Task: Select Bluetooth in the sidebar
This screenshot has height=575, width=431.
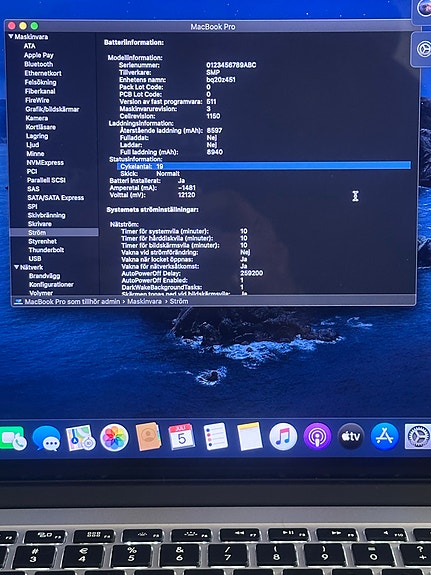Action: (x=39, y=64)
